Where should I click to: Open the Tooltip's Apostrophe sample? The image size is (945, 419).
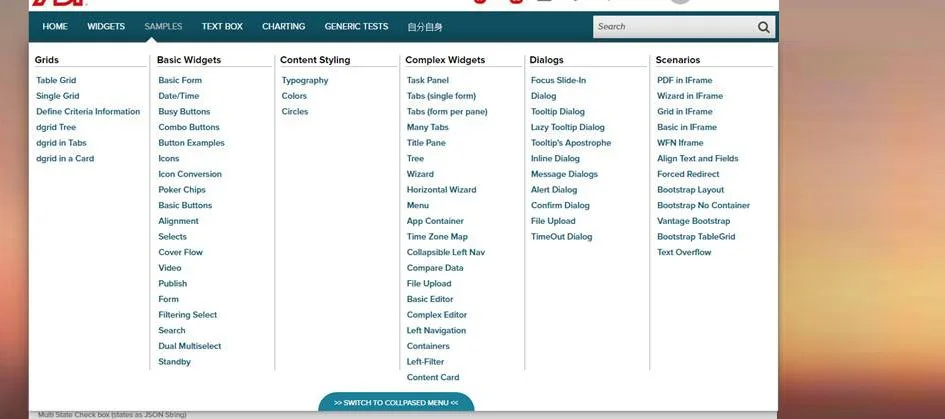[x=571, y=143]
